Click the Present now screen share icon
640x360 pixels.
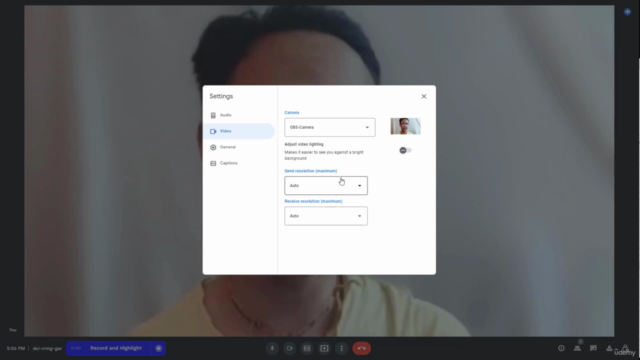click(x=324, y=348)
